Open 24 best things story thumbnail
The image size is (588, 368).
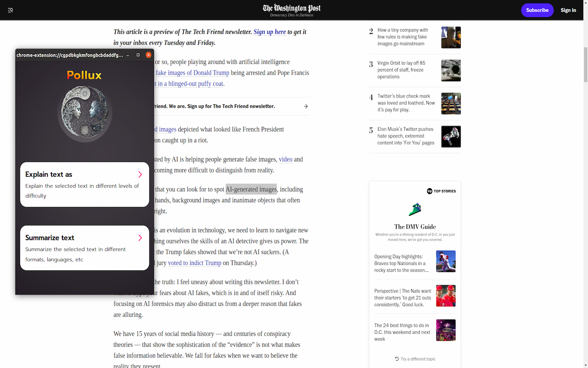point(446,330)
